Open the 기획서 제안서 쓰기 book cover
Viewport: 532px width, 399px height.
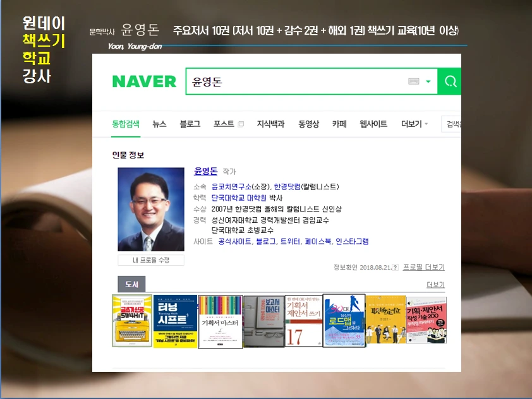tap(304, 321)
